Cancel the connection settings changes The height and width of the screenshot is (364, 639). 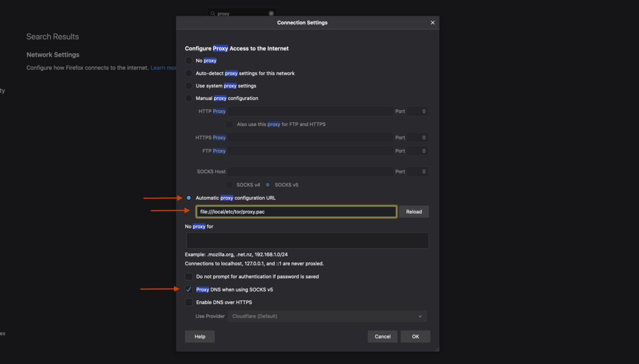pyautogui.click(x=382, y=337)
